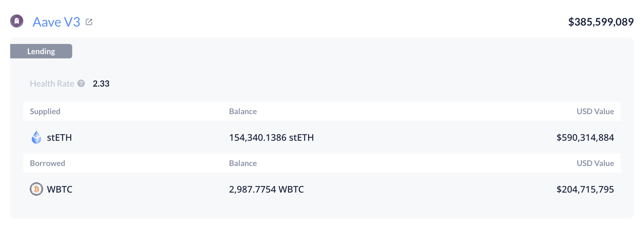Select the total value $385,599,089
Screen dimensions: 644x229
click(x=601, y=22)
